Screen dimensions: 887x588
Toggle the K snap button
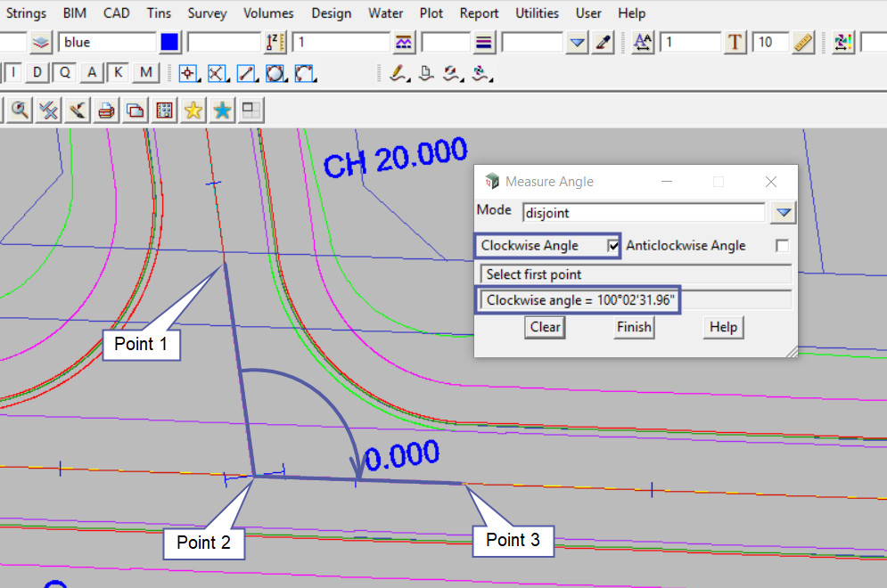point(119,73)
